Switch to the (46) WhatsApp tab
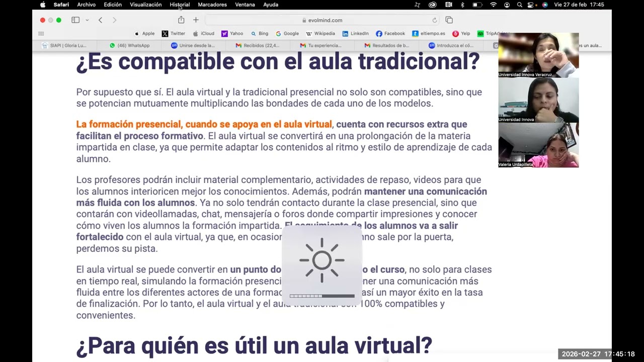 pos(129,45)
